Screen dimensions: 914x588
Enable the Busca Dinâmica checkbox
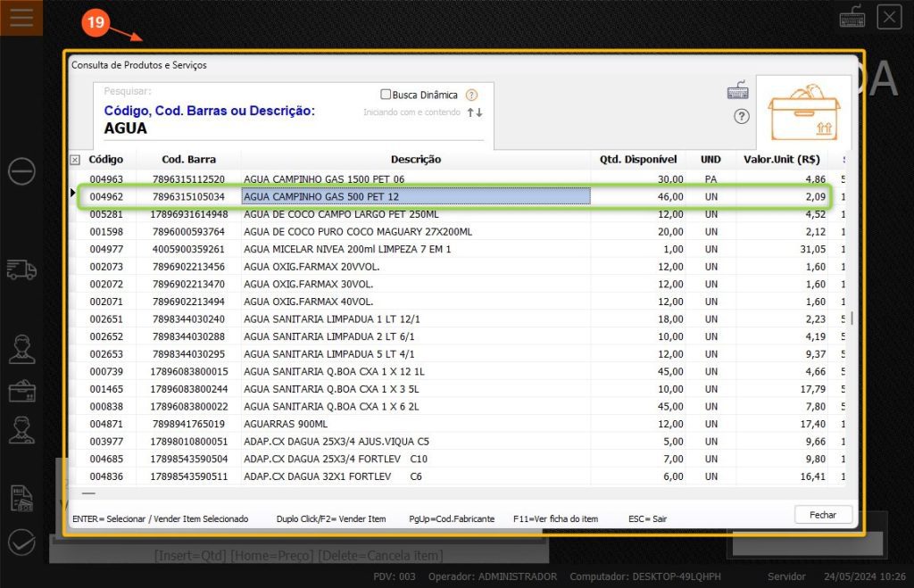click(x=386, y=95)
